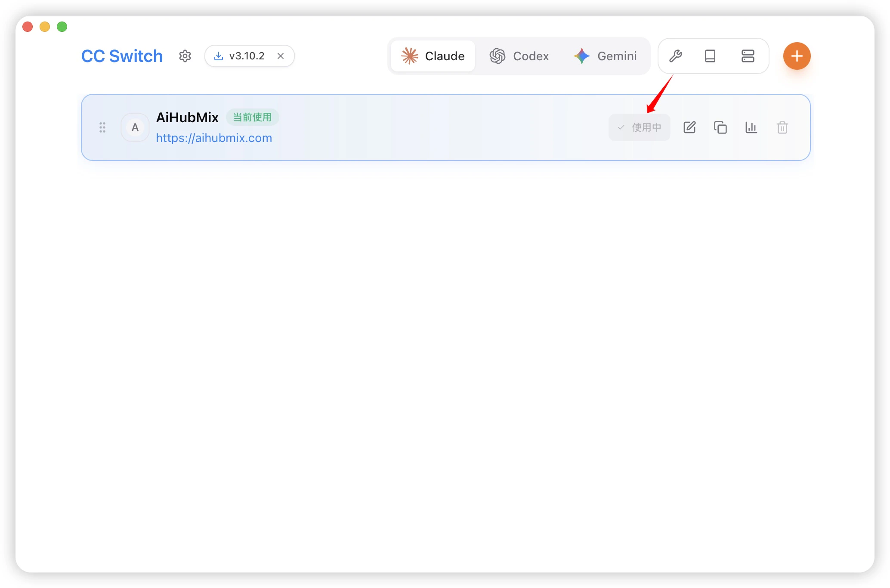
Task: Switch to the Claude tab
Action: 433,56
